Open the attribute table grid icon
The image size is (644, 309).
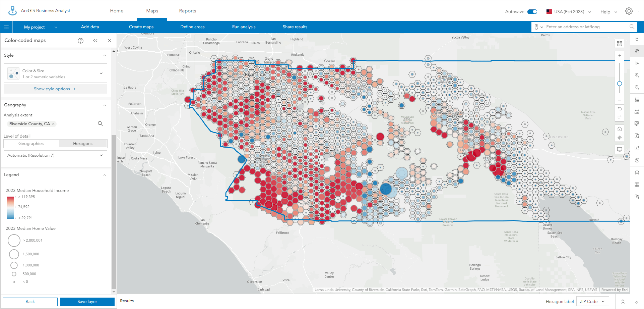(637, 185)
